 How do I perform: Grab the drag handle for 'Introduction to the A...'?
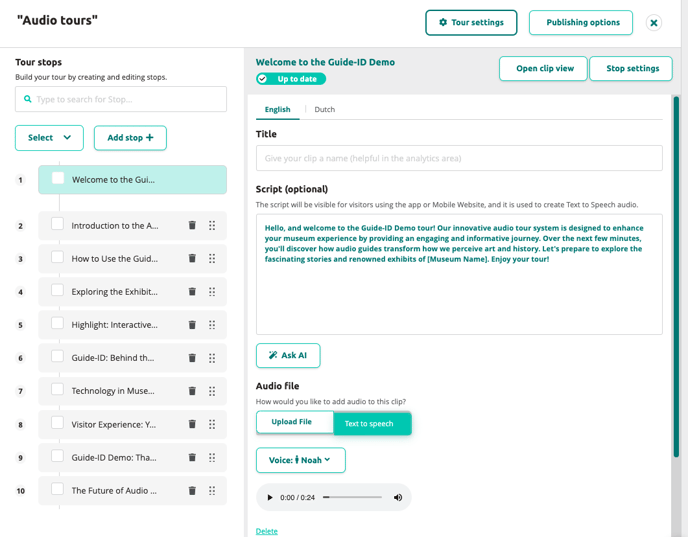point(212,226)
